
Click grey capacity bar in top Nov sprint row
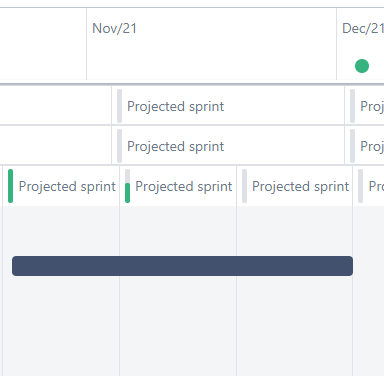[x=119, y=106]
